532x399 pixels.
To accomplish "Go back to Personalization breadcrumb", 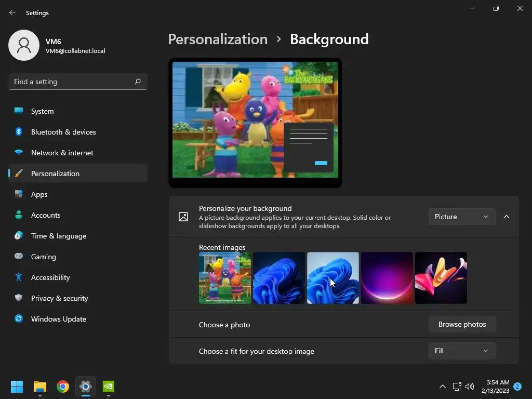I will point(218,39).
